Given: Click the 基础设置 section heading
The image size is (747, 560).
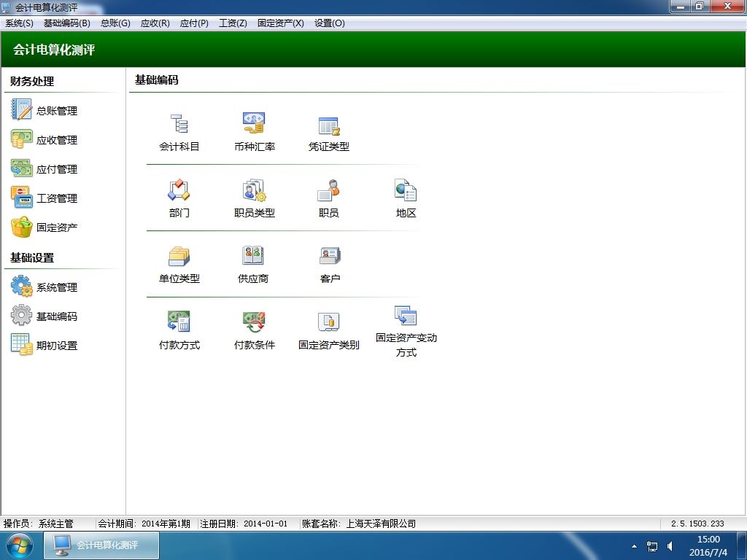Looking at the screenshot, I should tap(32, 258).
